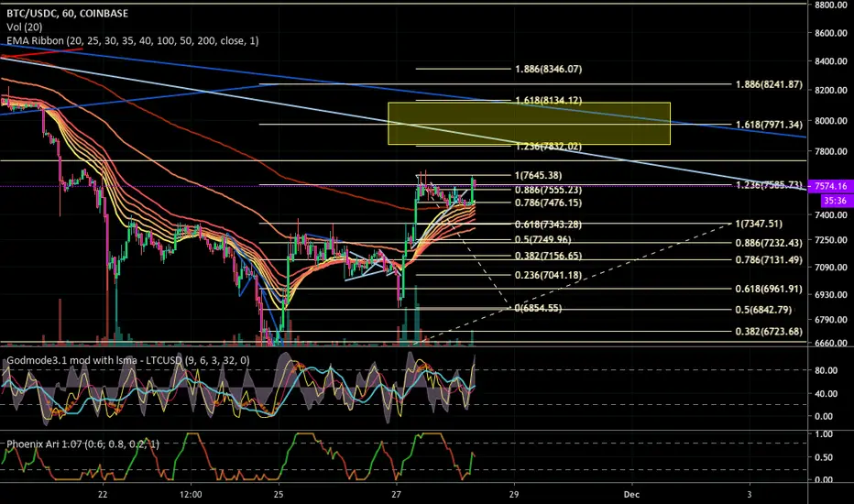
Task: Click the Dec label on time axis
Action: (631, 495)
